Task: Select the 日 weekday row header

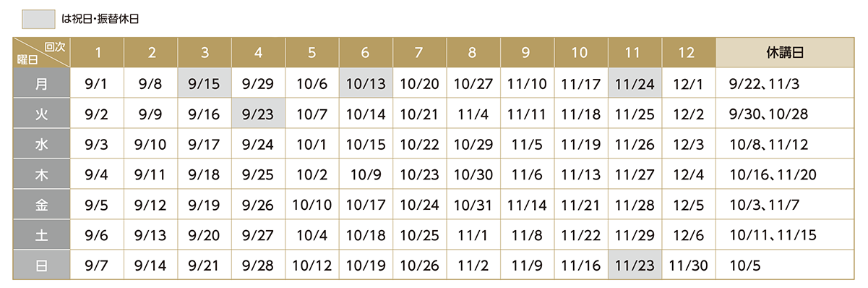Action: tap(41, 266)
